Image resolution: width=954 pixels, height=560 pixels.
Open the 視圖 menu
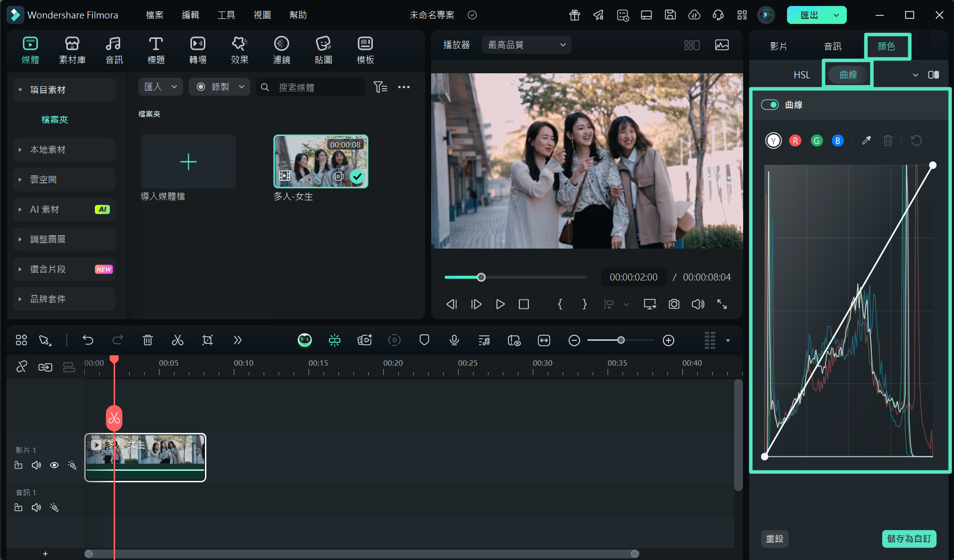(x=262, y=15)
